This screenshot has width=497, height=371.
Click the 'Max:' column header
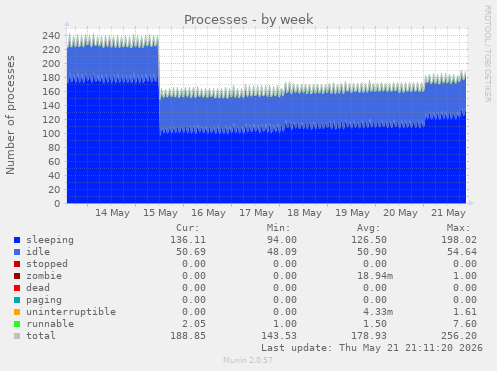point(458,228)
